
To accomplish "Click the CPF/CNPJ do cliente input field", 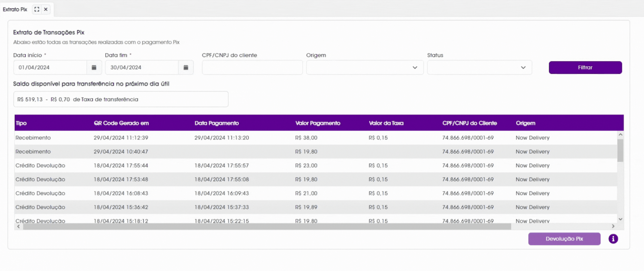I will tap(252, 67).
